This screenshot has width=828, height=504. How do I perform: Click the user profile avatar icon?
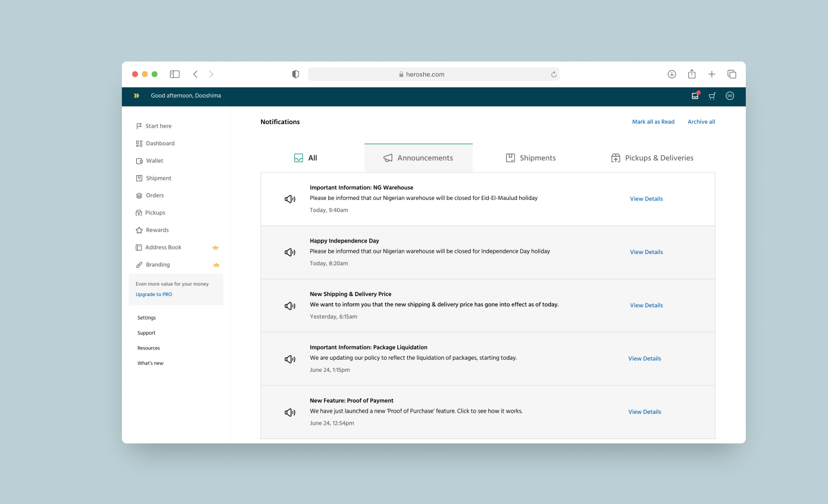click(x=730, y=96)
